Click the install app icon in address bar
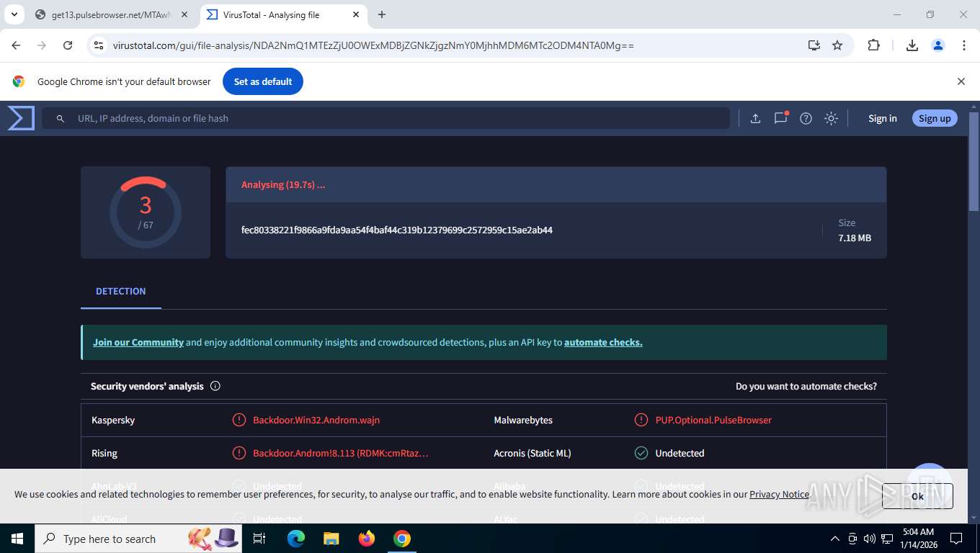980x553 pixels. (814, 45)
